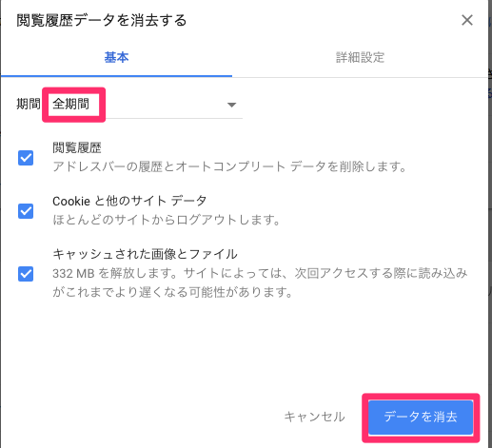Click the キャンセル button
This screenshot has height=448, width=492.
click(x=314, y=417)
